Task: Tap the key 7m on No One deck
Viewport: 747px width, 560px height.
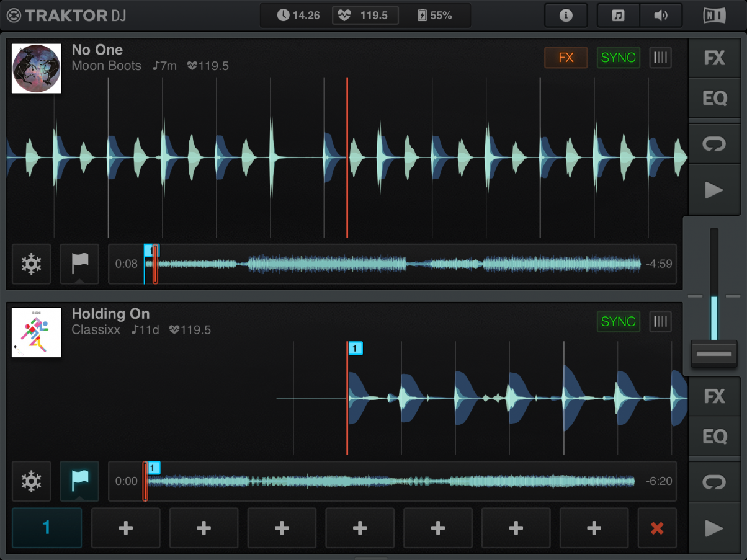Action: click(165, 66)
